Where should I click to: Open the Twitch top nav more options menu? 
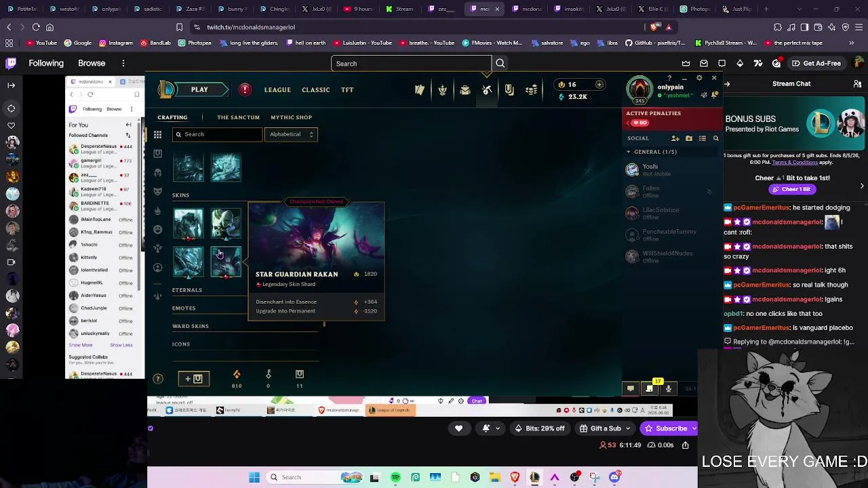123,64
